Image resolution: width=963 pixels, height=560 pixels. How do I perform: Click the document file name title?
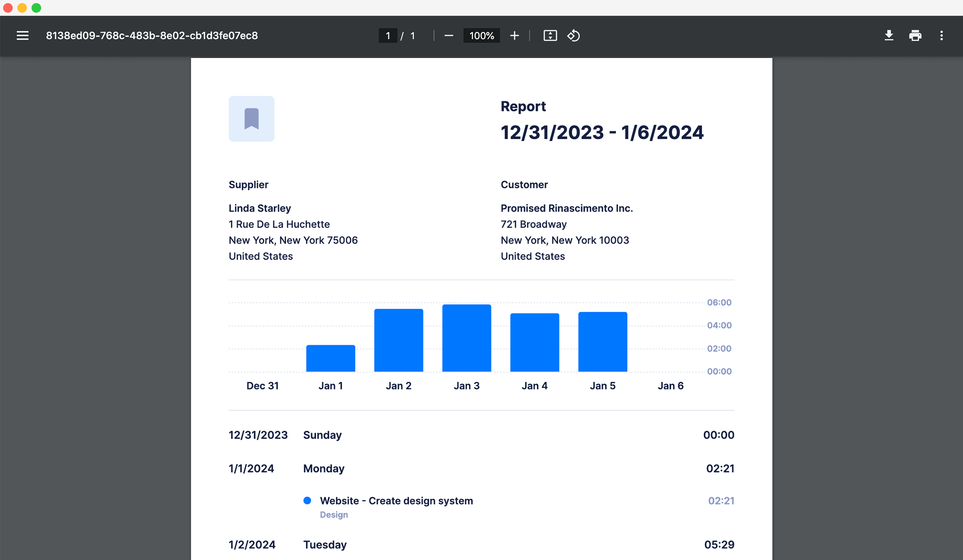[x=152, y=35]
